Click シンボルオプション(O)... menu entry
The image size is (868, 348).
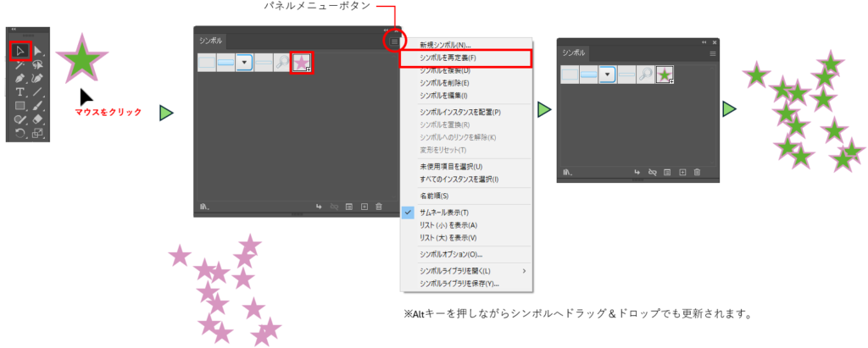point(451,254)
